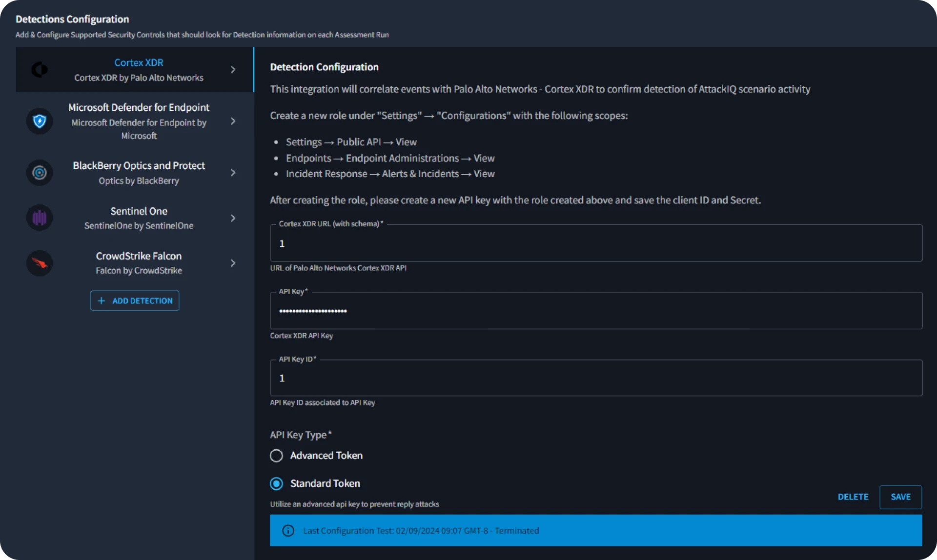Viewport: 937px width, 560px height.
Task: Expand the Sentinel One chevron arrow
Action: point(233,218)
